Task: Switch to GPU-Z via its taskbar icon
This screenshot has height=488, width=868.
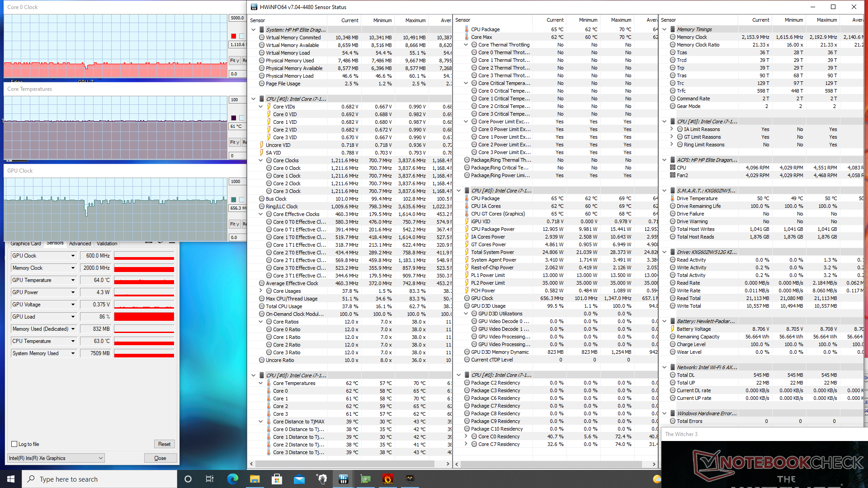Action: (366, 479)
